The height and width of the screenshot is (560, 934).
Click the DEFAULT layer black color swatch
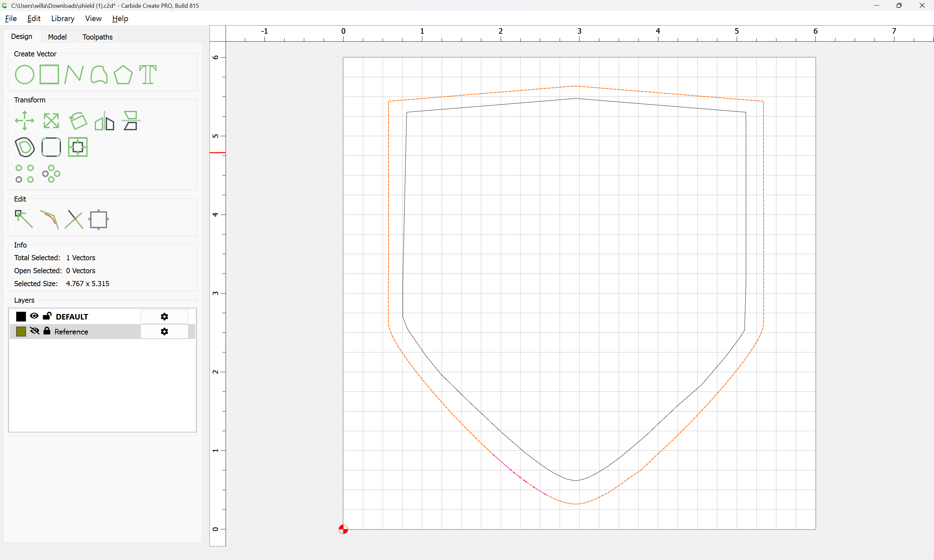point(21,316)
